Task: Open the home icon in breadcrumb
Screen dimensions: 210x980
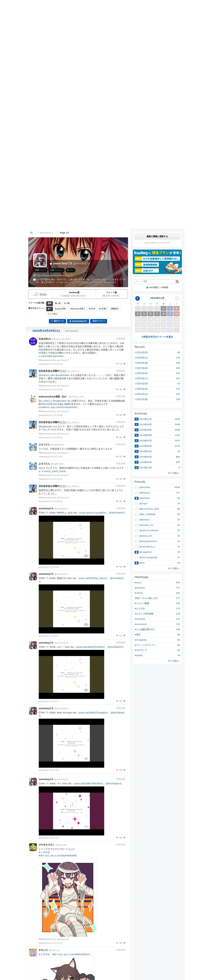Action: point(31,232)
